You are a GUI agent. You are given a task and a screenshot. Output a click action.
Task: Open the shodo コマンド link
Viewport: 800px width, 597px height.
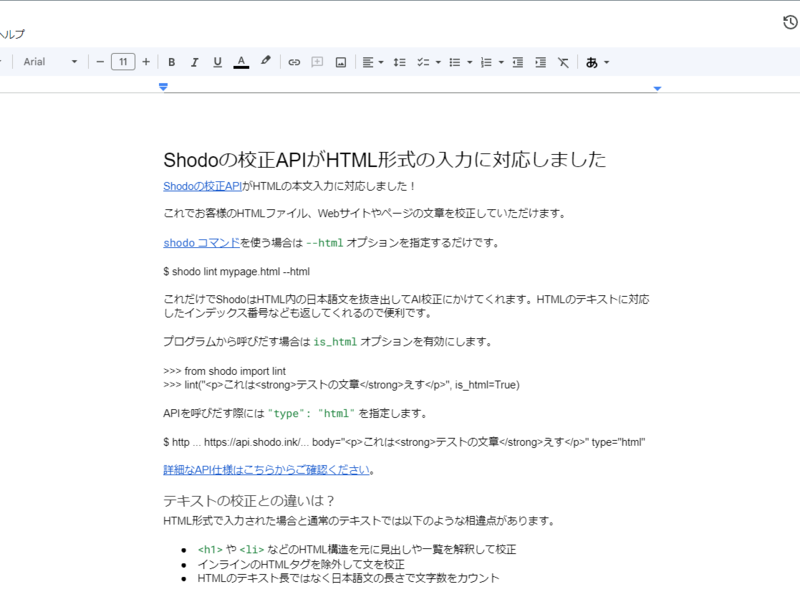(x=202, y=243)
